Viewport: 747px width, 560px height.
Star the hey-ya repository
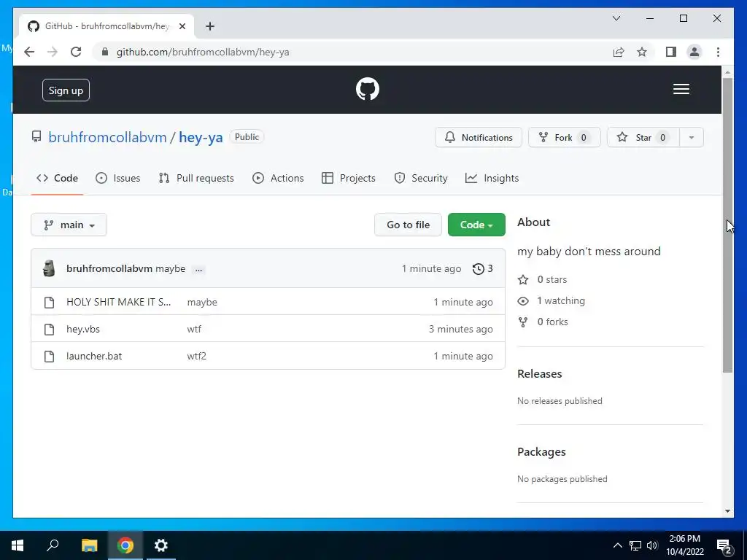click(x=643, y=138)
